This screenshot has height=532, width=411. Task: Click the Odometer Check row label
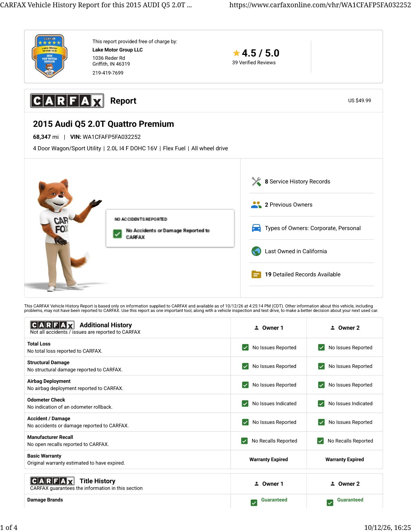[x=46, y=400]
